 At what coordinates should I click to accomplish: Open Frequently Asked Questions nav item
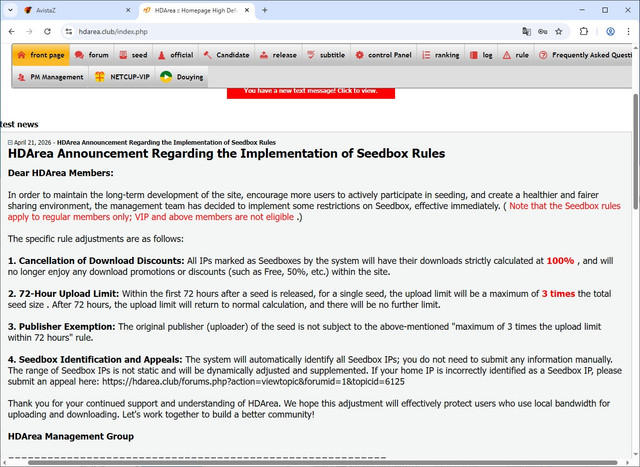(x=585, y=55)
